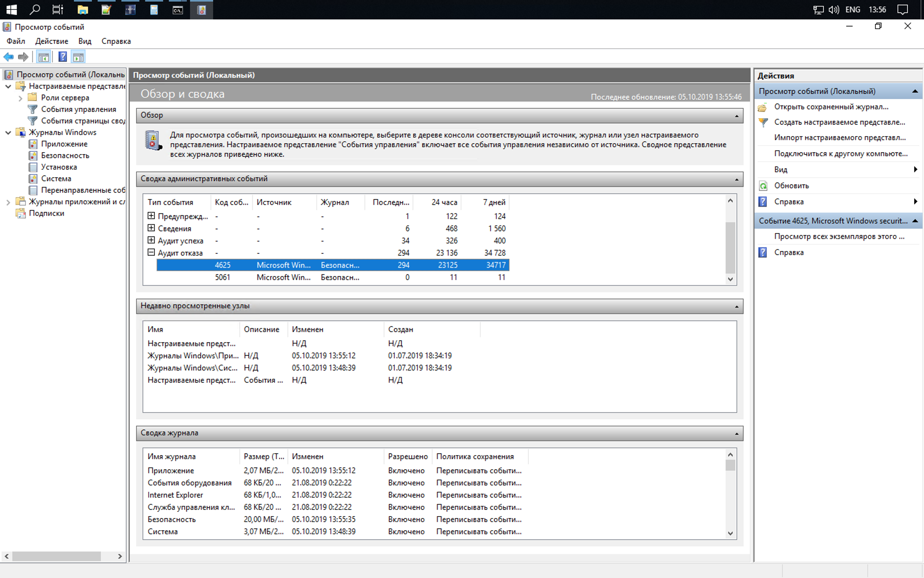The height and width of the screenshot is (578, 924).
Task: Sort by Код события column header
Action: (231, 202)
